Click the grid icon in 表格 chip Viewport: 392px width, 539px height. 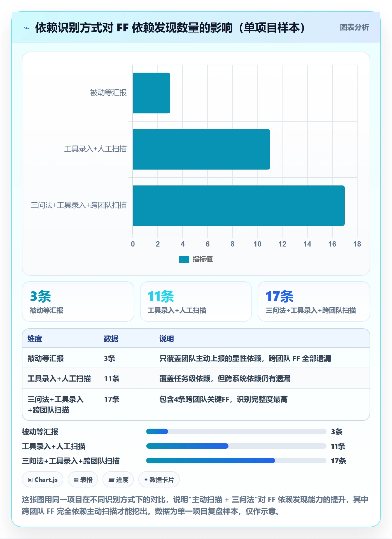76,480
